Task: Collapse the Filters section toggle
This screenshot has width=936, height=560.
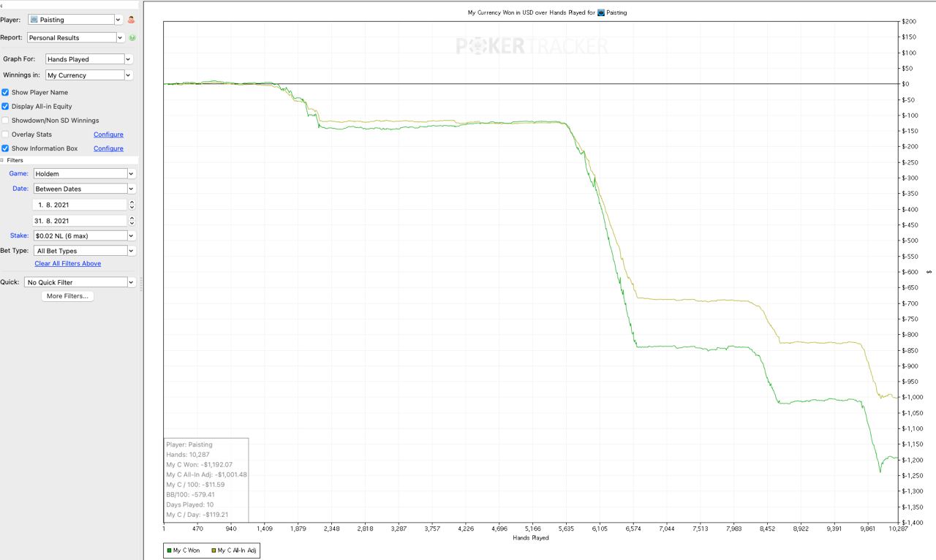Action: tap(3, 160)
